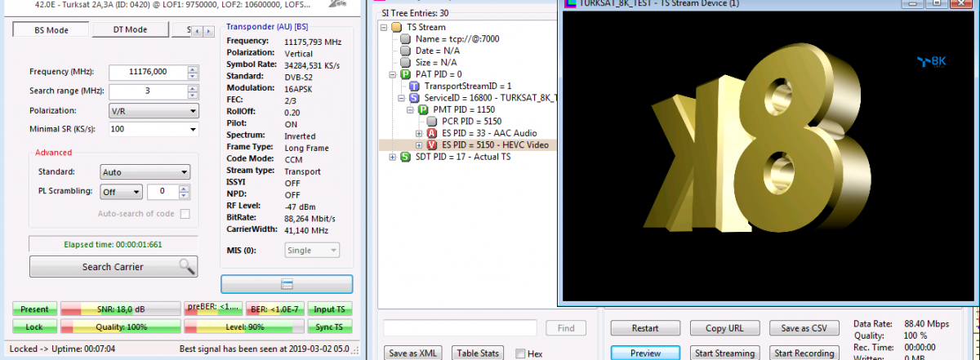The height and width of the screenshot is (360, 980).
Task: Click the green S icon of SDT PID
Action: pyautogui.click(x=405, y=157)
